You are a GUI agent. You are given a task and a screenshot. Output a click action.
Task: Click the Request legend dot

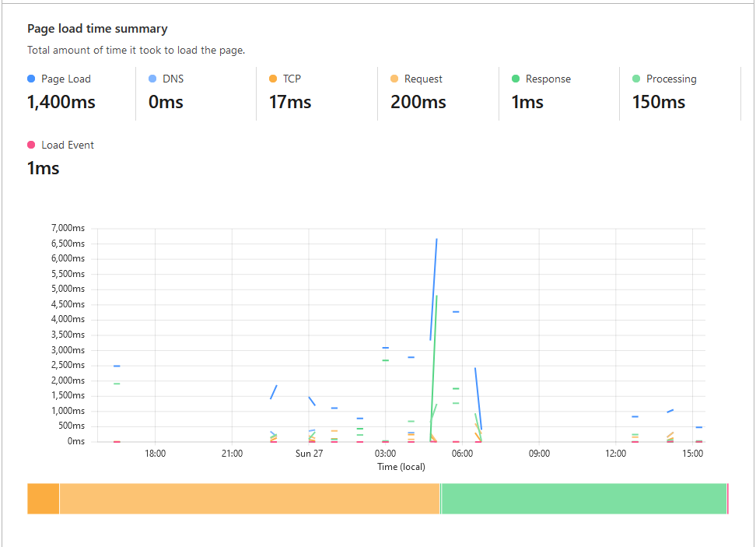395,79
